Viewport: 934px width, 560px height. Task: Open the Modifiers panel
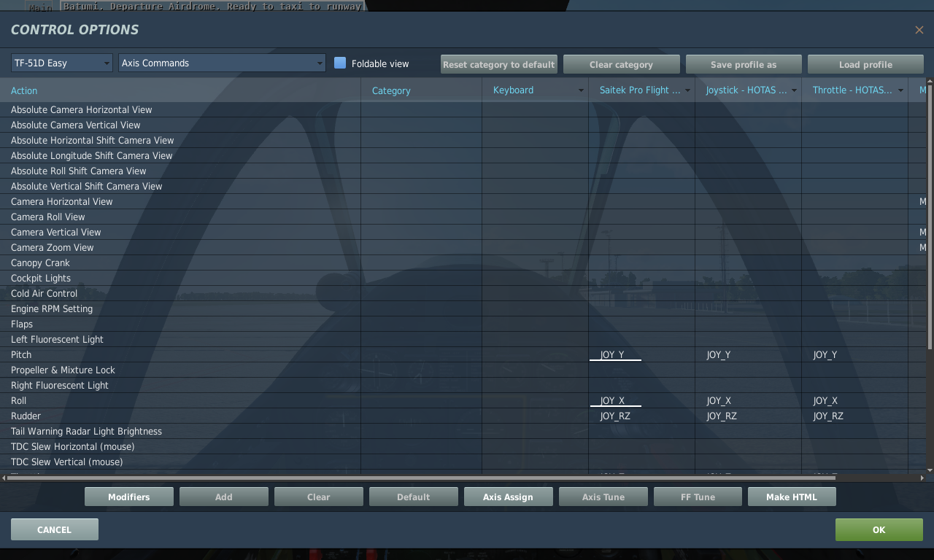[129, 497]
